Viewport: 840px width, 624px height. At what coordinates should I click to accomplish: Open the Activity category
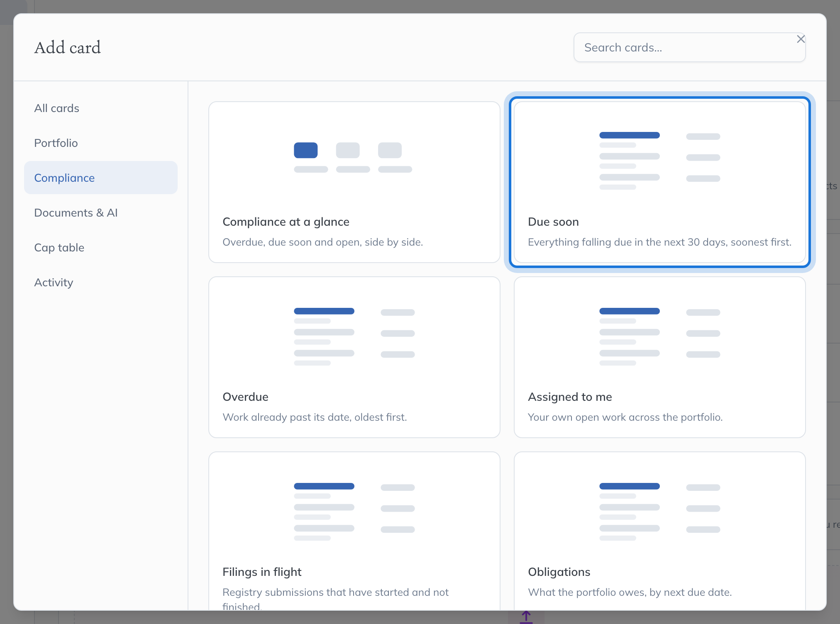(101, 282)
